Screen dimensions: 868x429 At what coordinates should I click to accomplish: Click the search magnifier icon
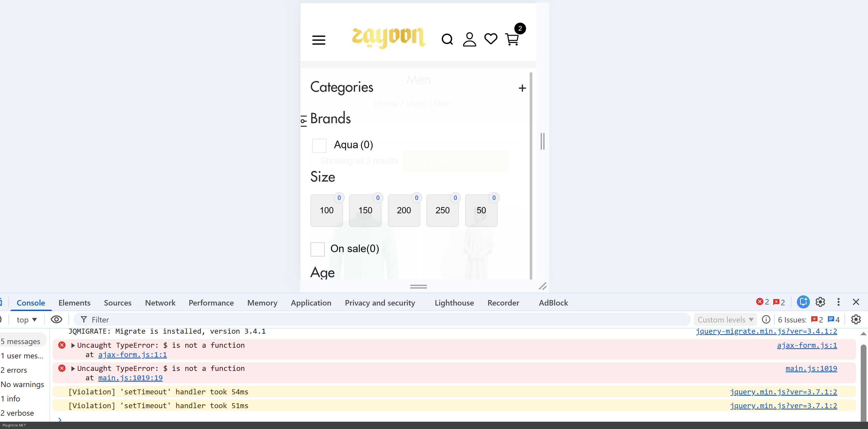(x=447, y=39)
